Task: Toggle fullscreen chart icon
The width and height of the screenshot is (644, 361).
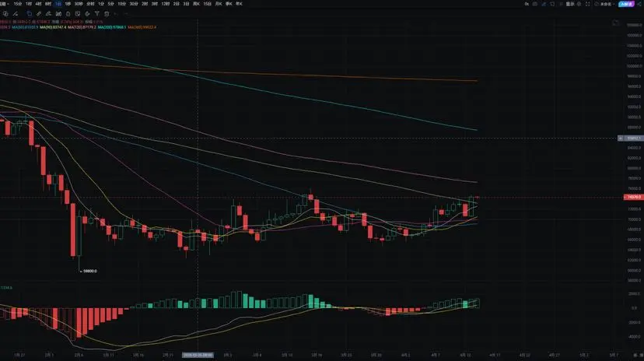Action: 588,4
